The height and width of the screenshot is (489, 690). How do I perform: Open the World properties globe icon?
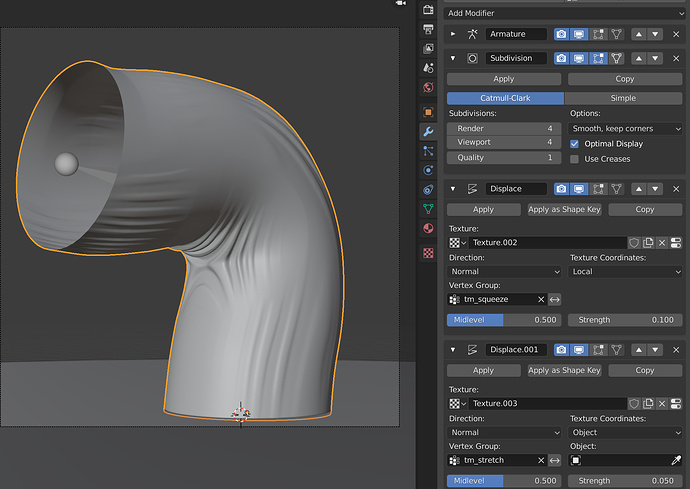[428, 87]
